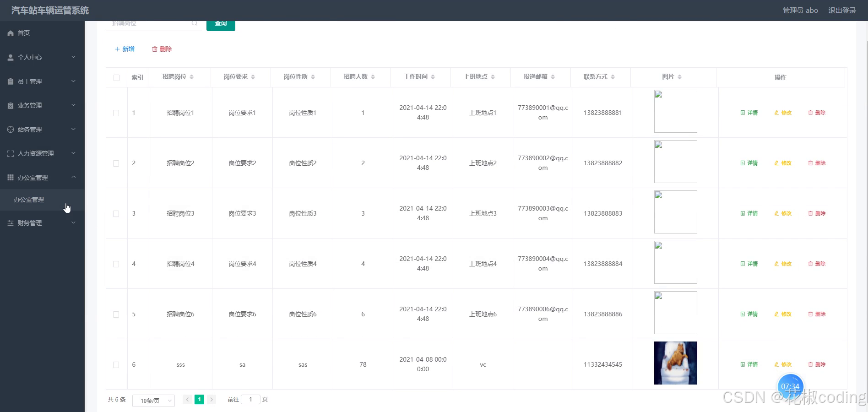Image resolution: width=868 pixels, height=412 pixels.
Task: Go to the next page arrow
Action: click(x=212, y=400)
